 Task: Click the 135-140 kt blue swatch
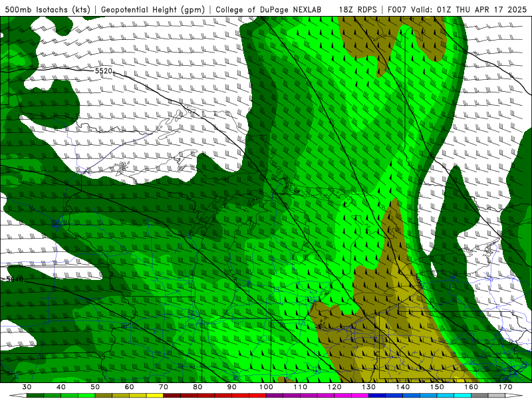click(394, 396)
